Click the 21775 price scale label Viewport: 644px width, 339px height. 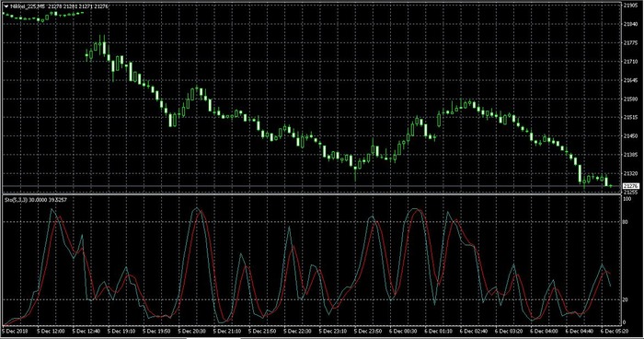click(630, 42)
